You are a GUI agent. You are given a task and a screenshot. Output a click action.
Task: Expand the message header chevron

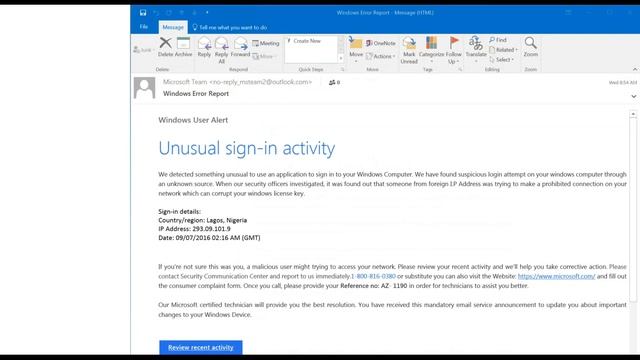coord(633,96)
